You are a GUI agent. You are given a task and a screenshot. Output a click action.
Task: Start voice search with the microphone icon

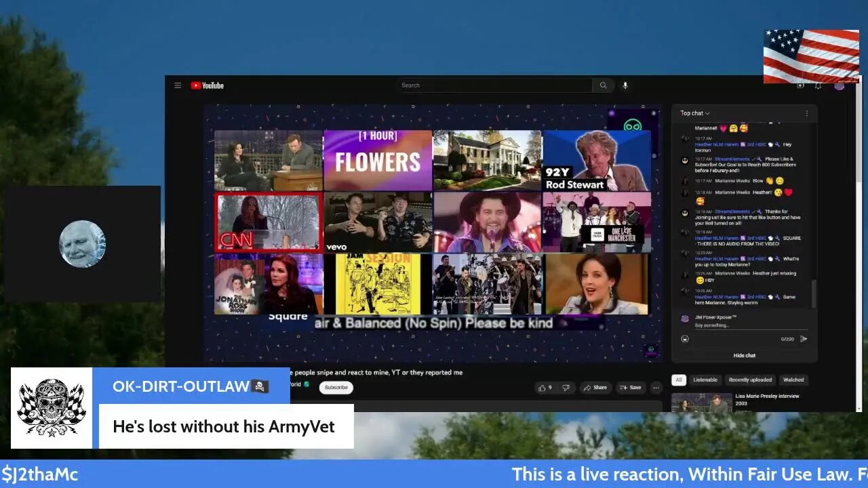click(x=625, y=85)
